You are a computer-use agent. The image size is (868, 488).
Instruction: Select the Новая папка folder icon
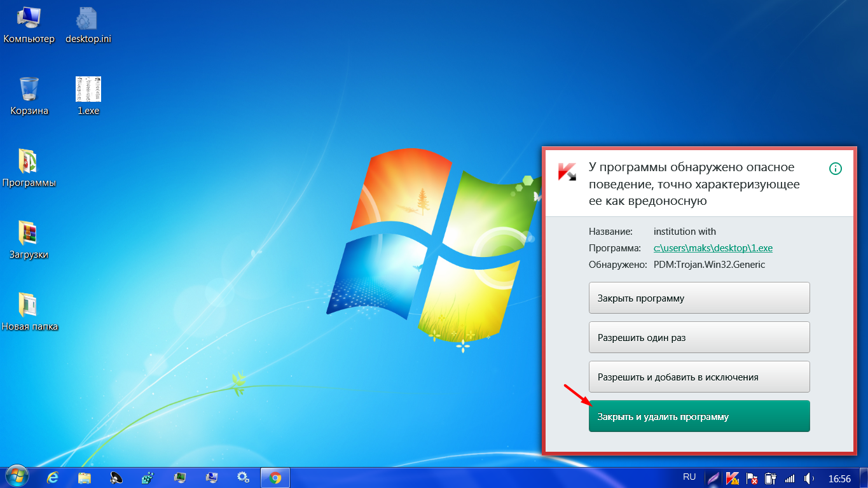[x=29, y=312]
